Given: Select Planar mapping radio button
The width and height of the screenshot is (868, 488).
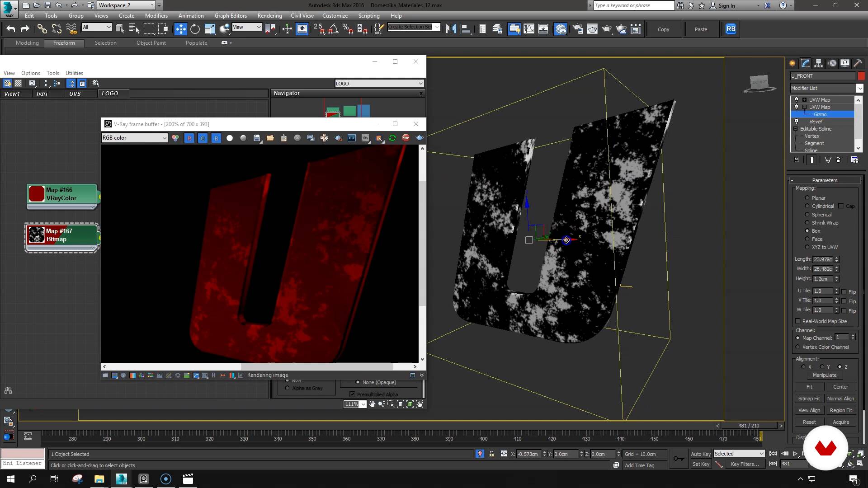Looking at the screenshot, I should [807, 197].
